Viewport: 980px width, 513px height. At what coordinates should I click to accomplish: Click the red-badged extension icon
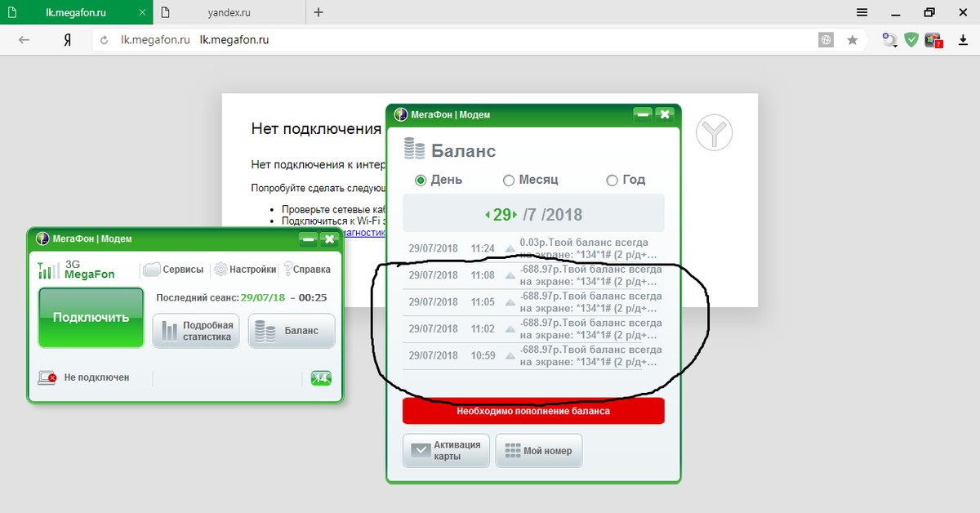coord(933,39)
